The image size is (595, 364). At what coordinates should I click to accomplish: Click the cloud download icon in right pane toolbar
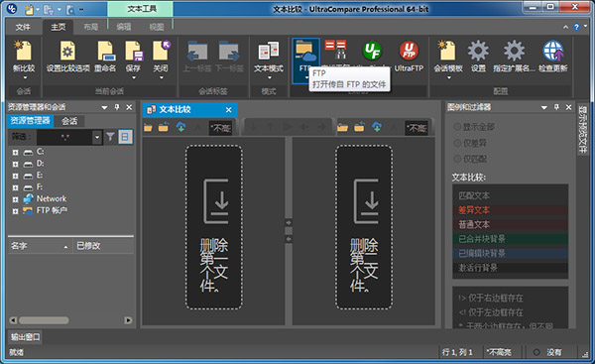coord(377,127)
